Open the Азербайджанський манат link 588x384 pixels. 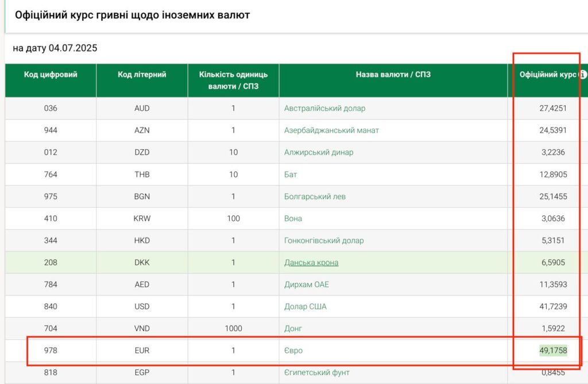[331, 130]
